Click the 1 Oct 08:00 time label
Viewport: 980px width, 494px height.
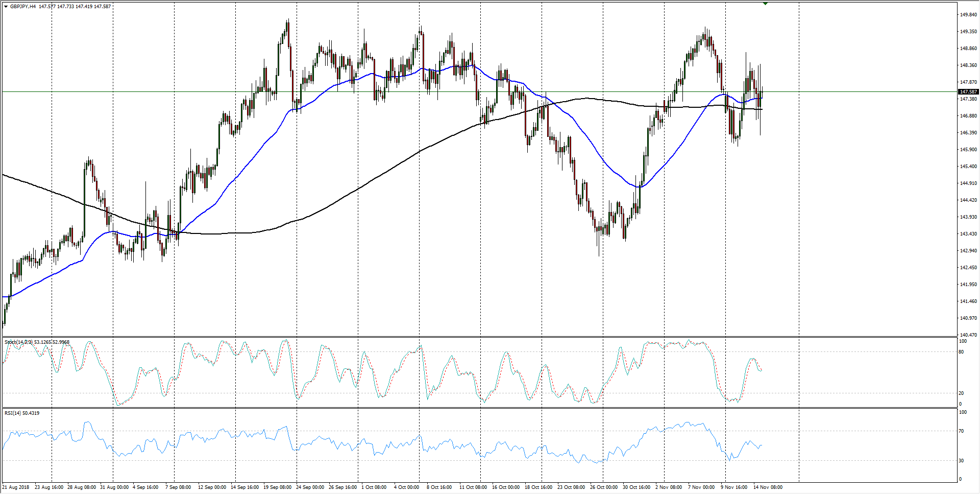coord(374,487)
